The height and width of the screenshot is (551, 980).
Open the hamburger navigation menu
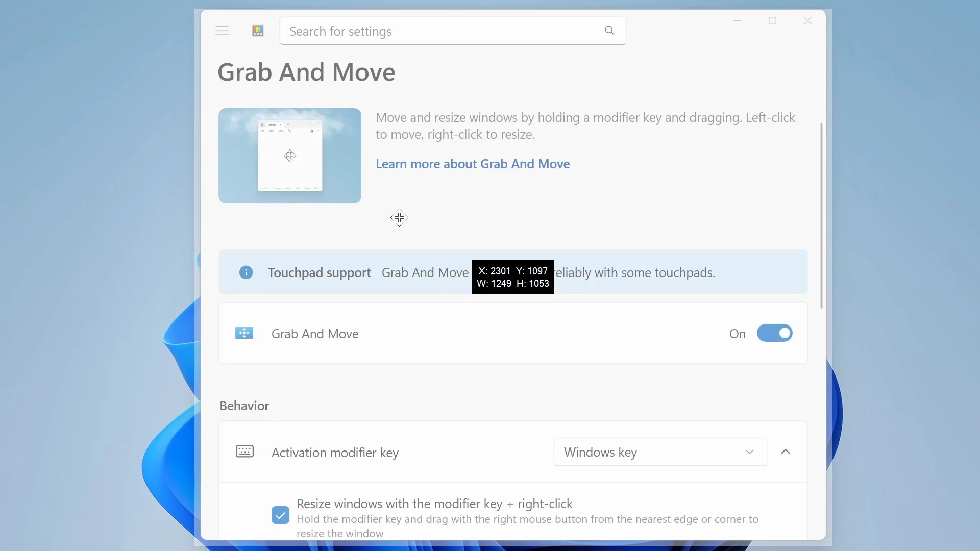[222, 31]
